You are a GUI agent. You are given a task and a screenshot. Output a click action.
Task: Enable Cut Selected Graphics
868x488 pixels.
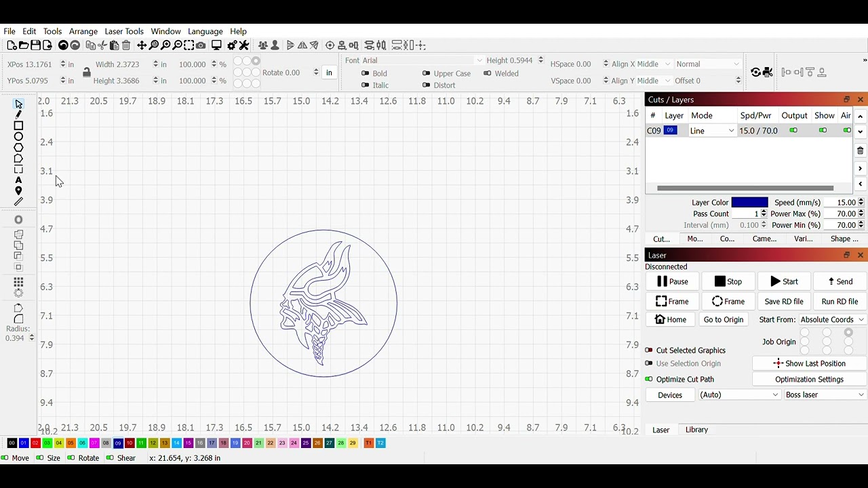pos(649,350)
